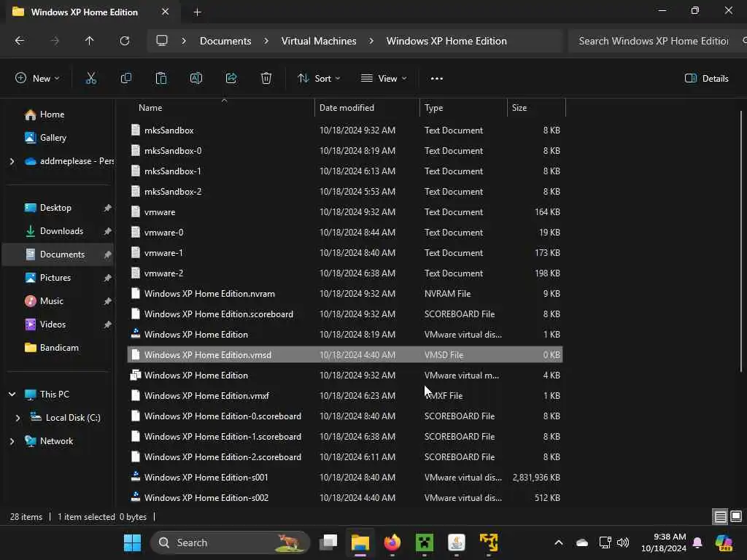
Task: Click the yellow maze-pattern taskbar icon
Action: 489,542
